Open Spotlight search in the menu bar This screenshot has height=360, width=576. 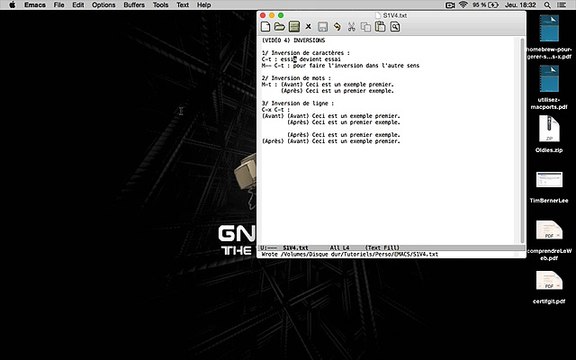(547, 5)
